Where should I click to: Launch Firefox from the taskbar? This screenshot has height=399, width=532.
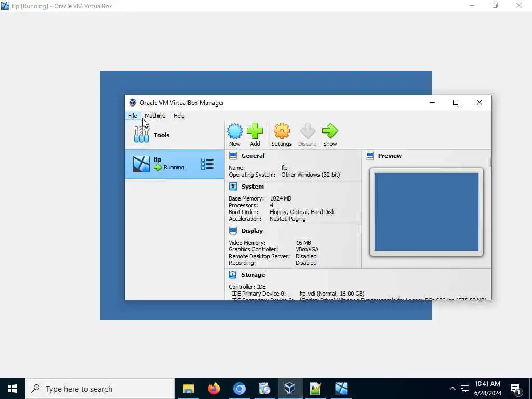tap(214, 389)
